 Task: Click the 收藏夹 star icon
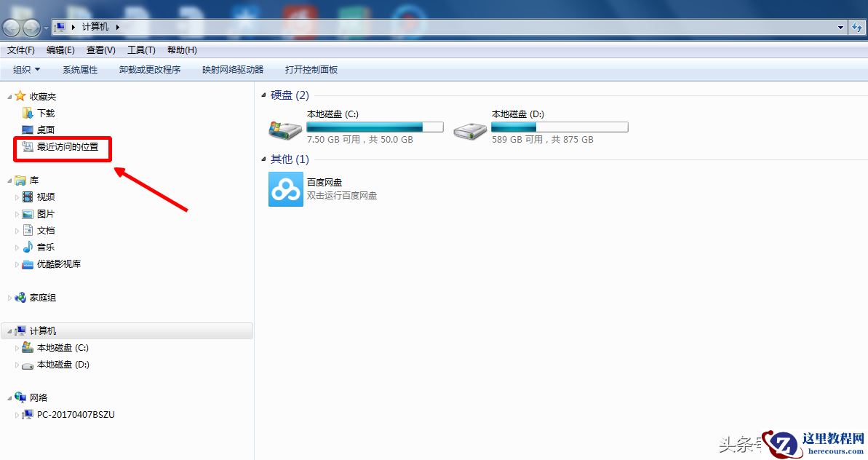20,96
